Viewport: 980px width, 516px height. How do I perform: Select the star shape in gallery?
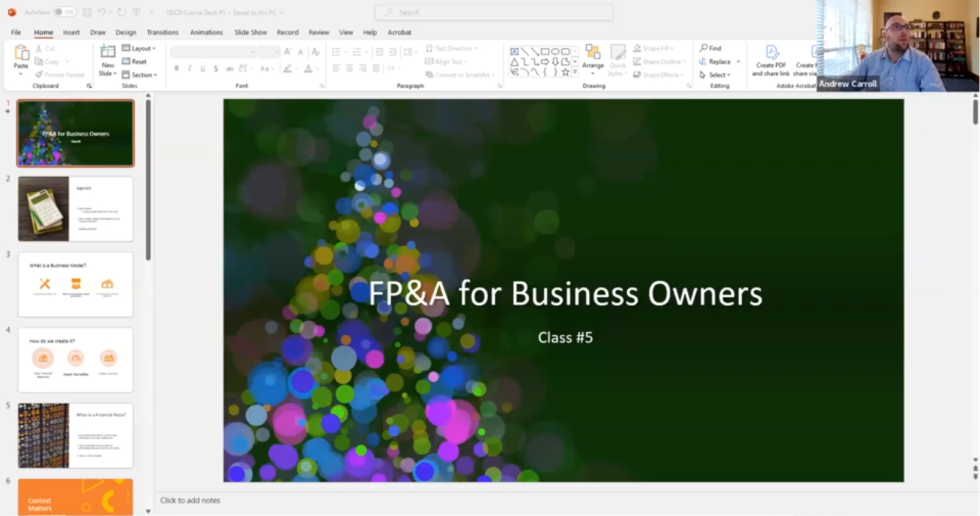(x=565, y=72)
